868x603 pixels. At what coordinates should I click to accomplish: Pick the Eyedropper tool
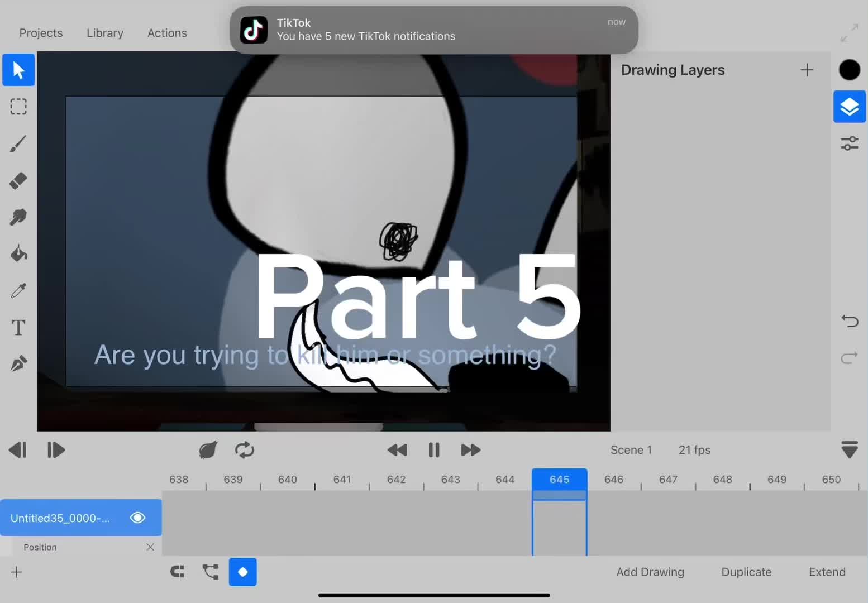click(18, 290)
